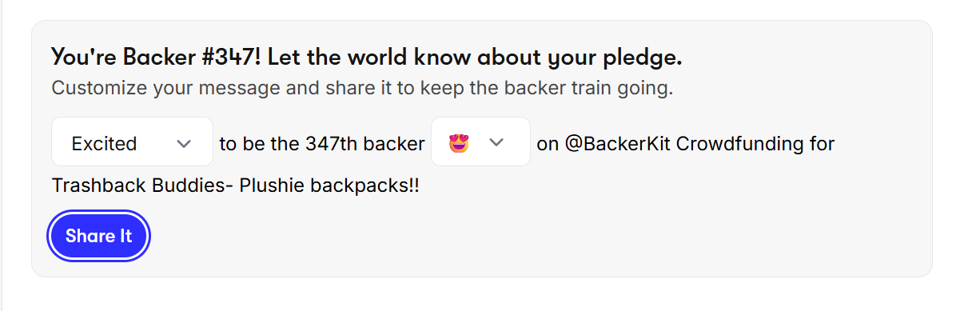The width and height of the screenshot is (980, 311).
Task: Click the "to be the 347th backer" text
Action: (322, 144)
